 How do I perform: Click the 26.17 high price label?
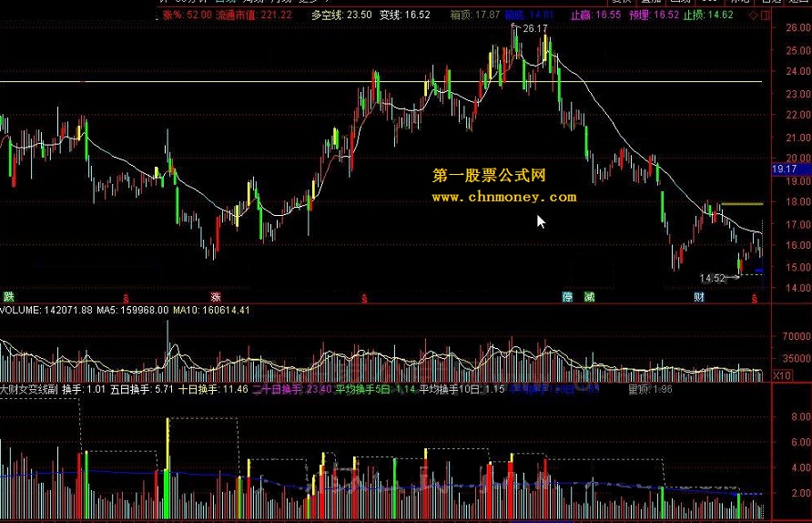(x=535, y=28)
